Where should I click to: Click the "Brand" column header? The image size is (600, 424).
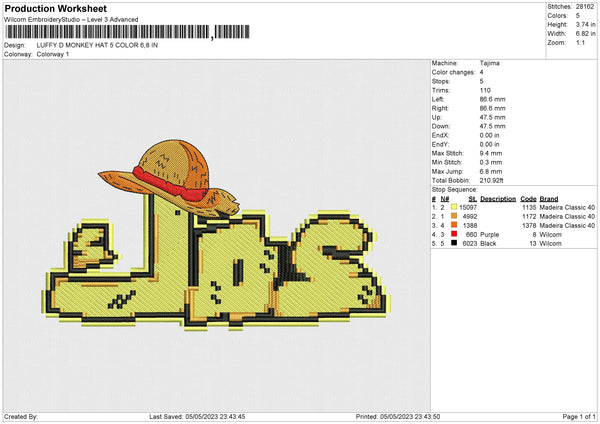coord(549,199)
